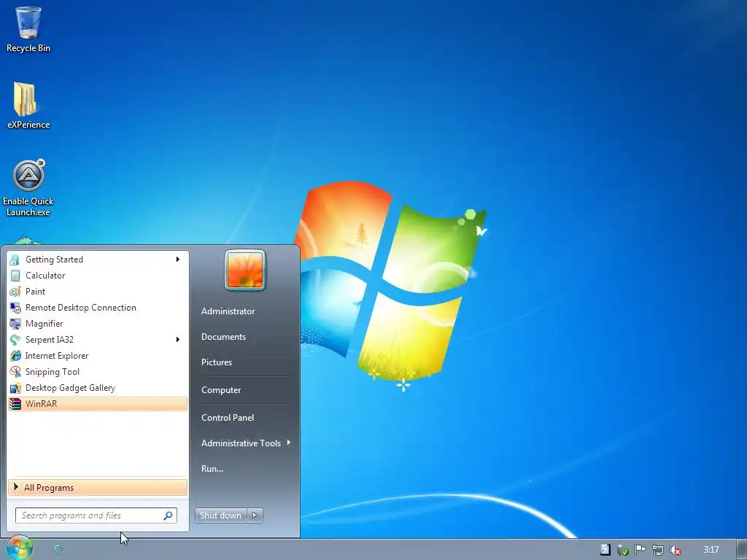Launch Paint via its text label
The height and width of the screenshot is (560, 747).
(35, 292)
